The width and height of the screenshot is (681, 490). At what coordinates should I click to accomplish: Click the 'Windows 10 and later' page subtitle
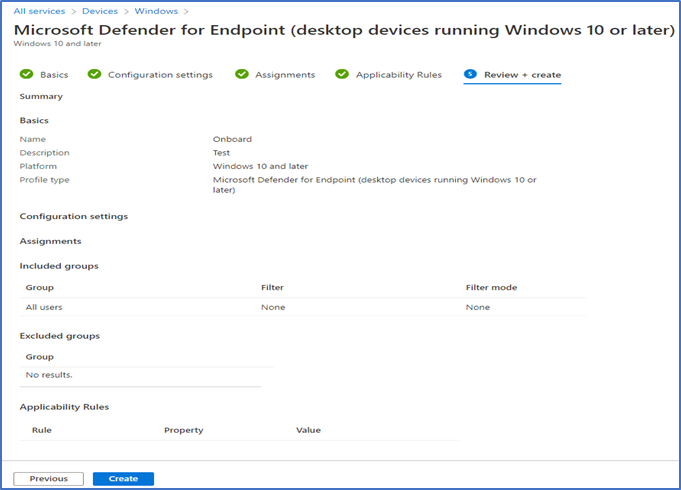click(57, 43)
